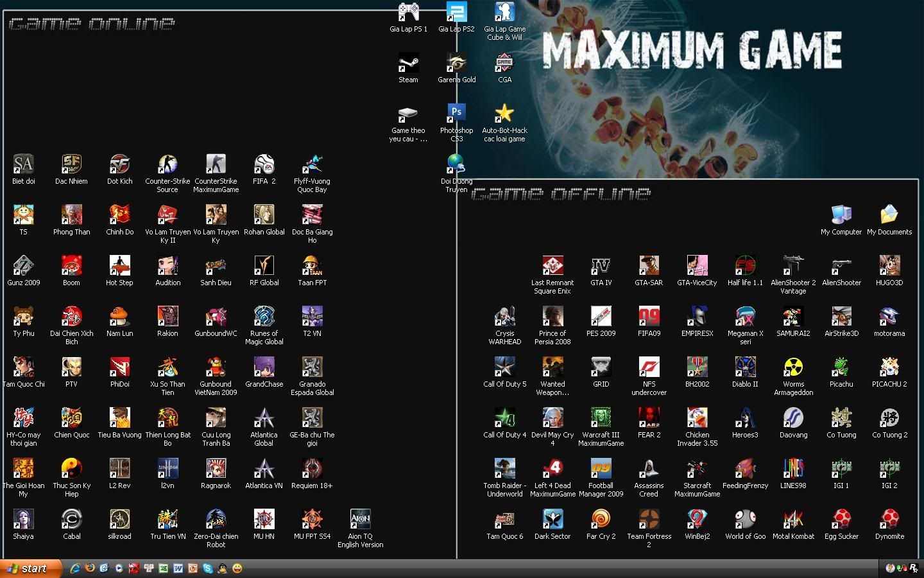Select the Doi Duong Truyen globe icon
The image size is (924, 578).
456,164
